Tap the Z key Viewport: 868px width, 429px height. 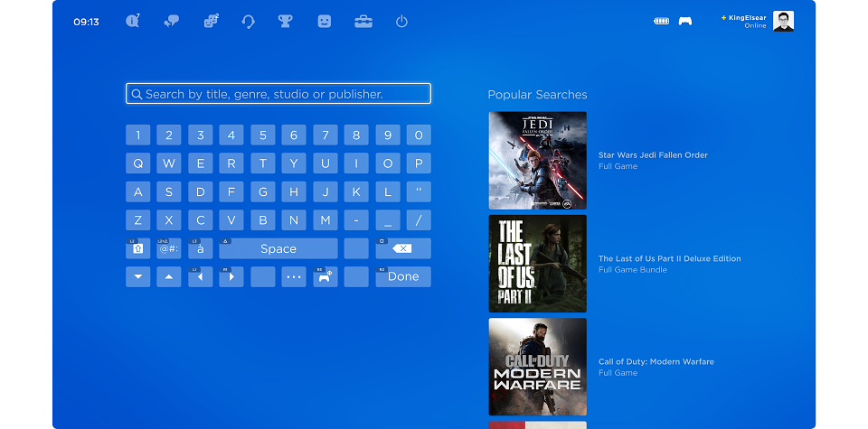137,220
